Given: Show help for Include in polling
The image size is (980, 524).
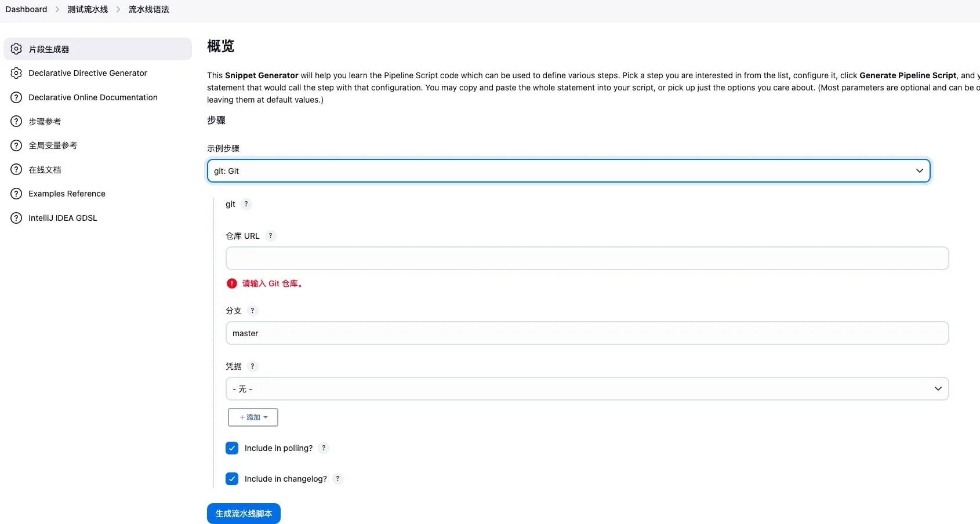Looking at the screenshot, I should [x=324, y=448].
